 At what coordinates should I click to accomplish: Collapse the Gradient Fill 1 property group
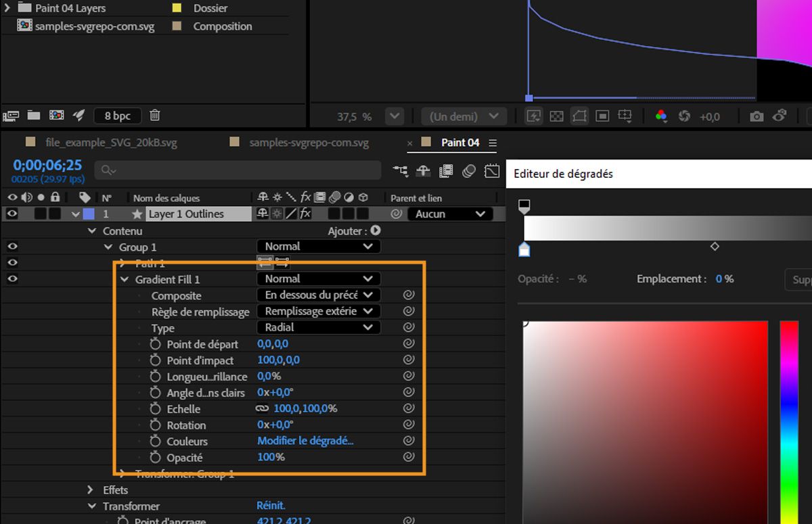click(125, 279)
